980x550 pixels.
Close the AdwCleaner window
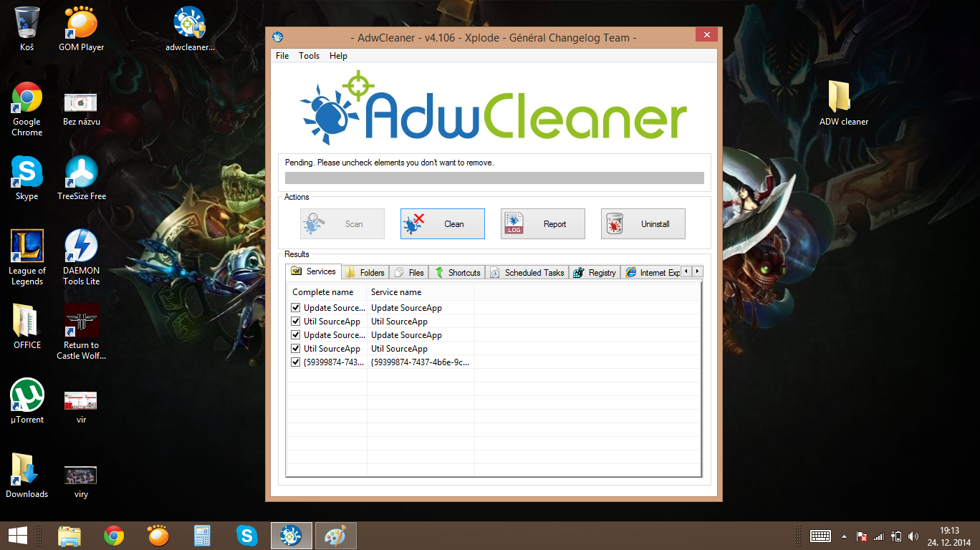(706, 35)
